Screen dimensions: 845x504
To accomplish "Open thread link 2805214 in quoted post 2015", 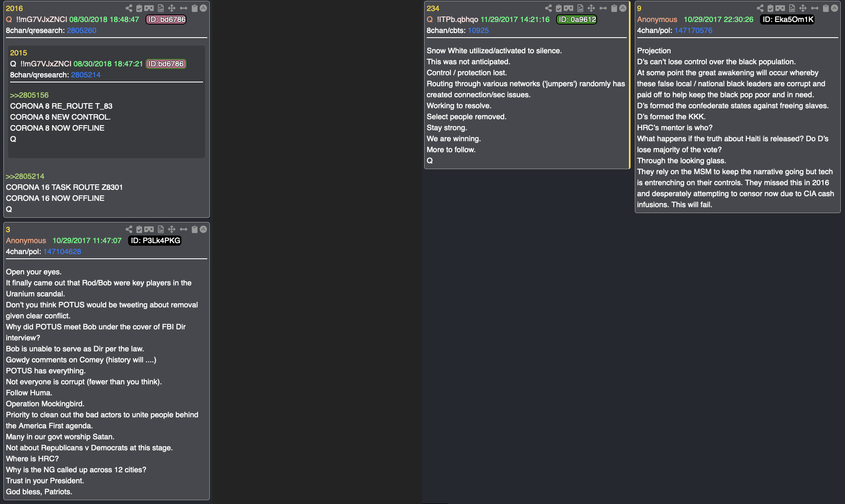I will coord(86,75).
